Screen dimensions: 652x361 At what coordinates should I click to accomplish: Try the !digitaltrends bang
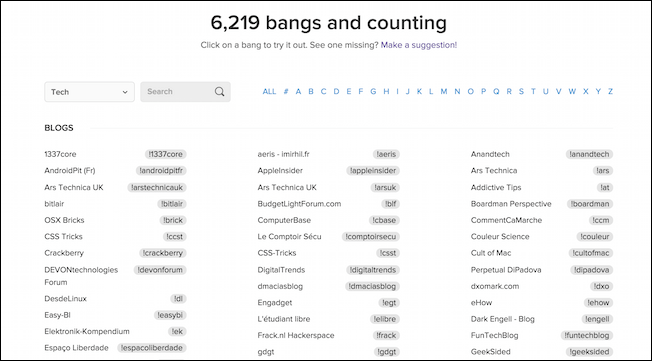[373, 270]
